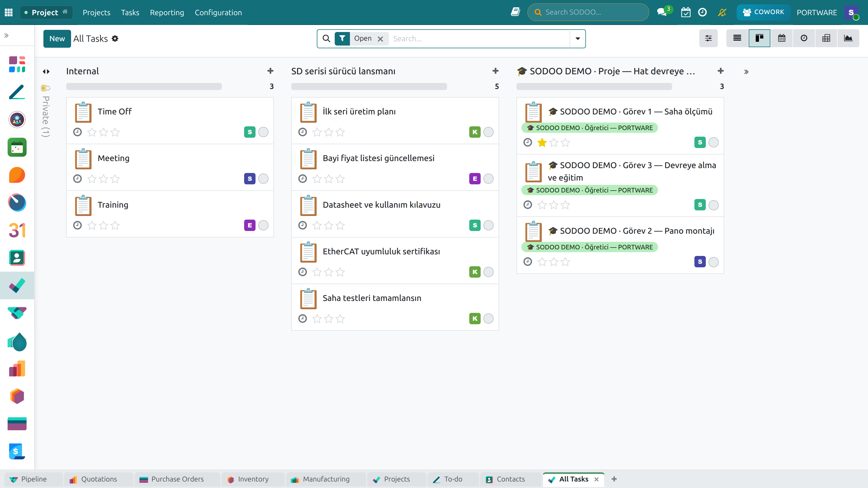Open the CRM handshake app in sidebar

click(17, 313)
